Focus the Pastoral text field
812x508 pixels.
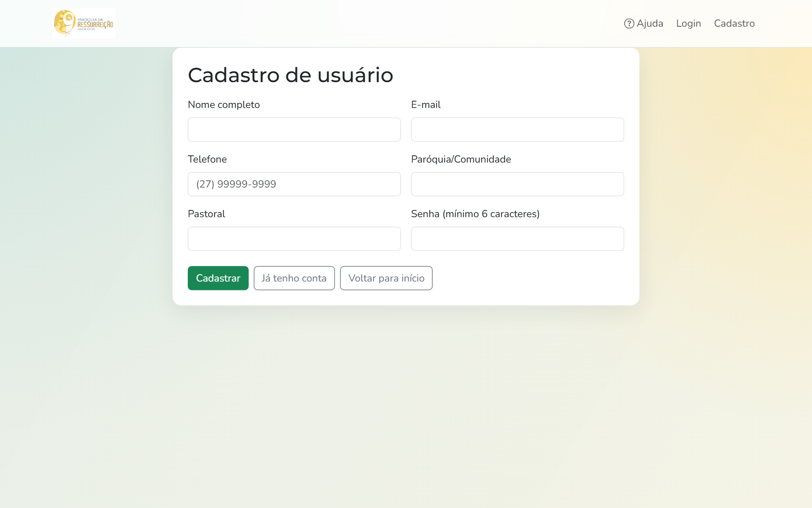point(294,239)
